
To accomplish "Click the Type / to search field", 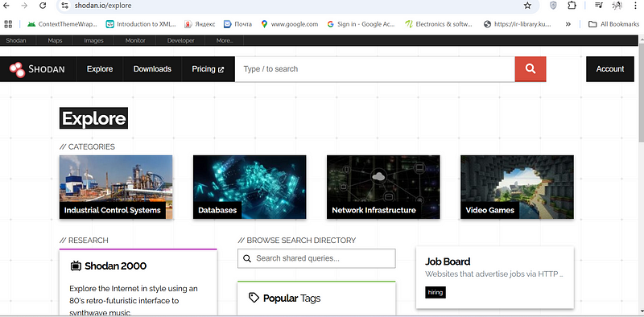I will 375,69.
